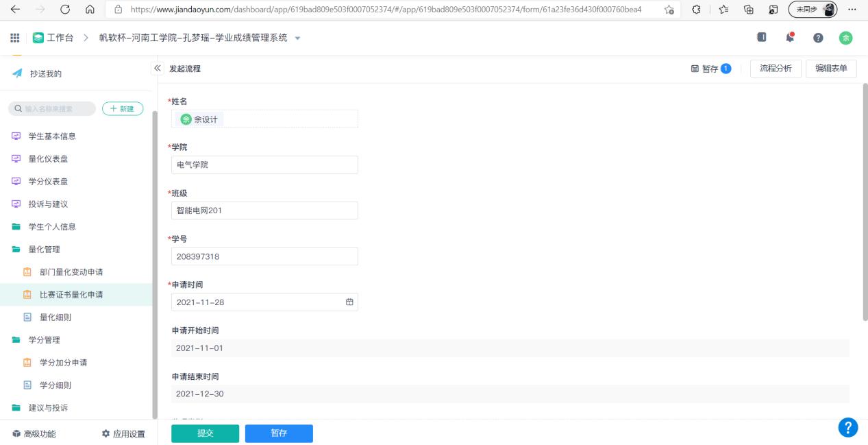
Task: Click the 流程分析 button
Action: click(776, 69)
